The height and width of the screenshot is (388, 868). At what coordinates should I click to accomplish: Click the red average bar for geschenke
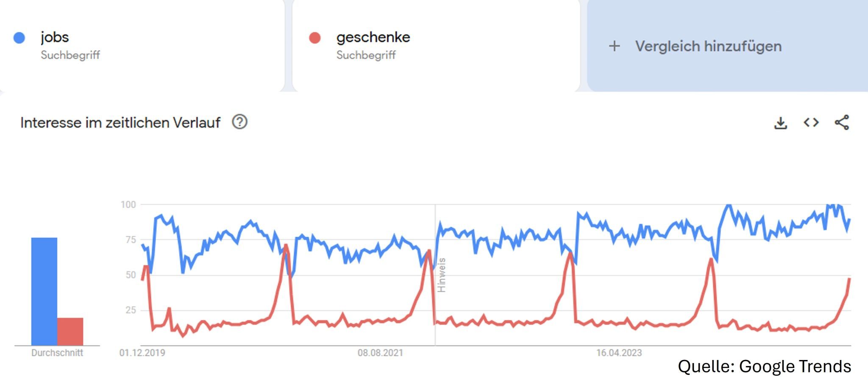pos(70,331)
